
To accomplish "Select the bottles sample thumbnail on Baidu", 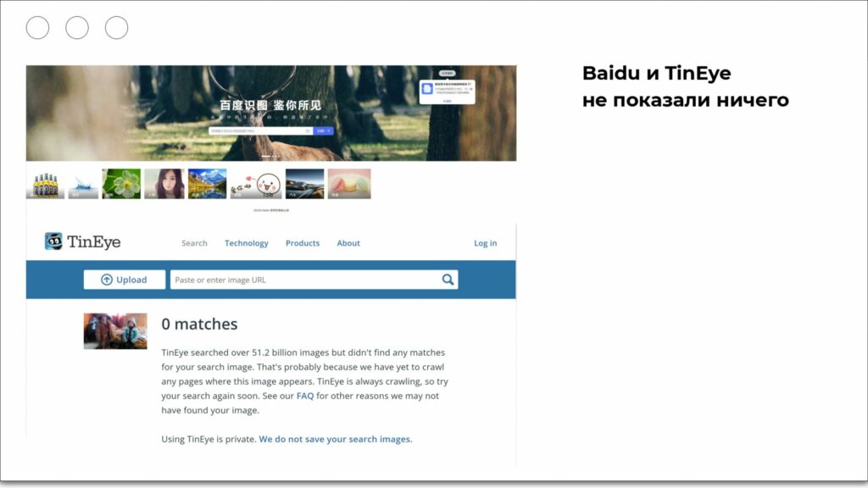I will (46, 184).
